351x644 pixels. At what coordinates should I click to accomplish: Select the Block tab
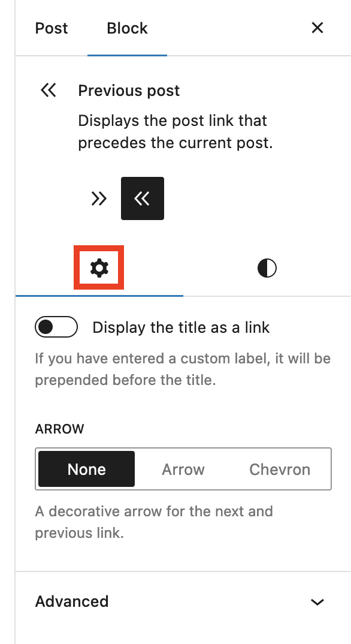pyautogui.click(x=127, y=28)
